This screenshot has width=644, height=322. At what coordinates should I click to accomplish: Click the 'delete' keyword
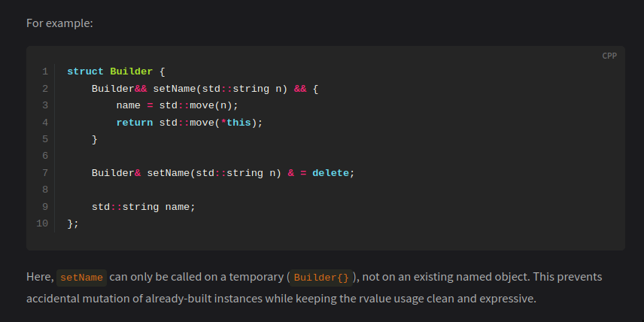330,173
